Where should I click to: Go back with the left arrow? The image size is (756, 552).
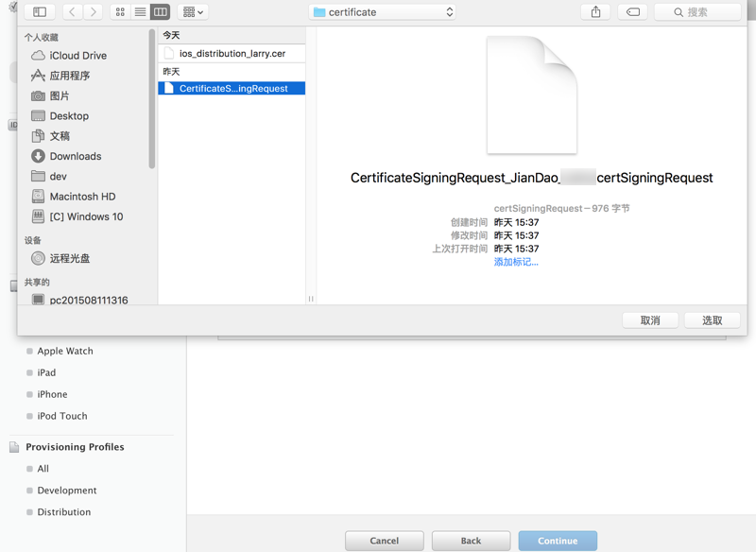click(73, 11)
